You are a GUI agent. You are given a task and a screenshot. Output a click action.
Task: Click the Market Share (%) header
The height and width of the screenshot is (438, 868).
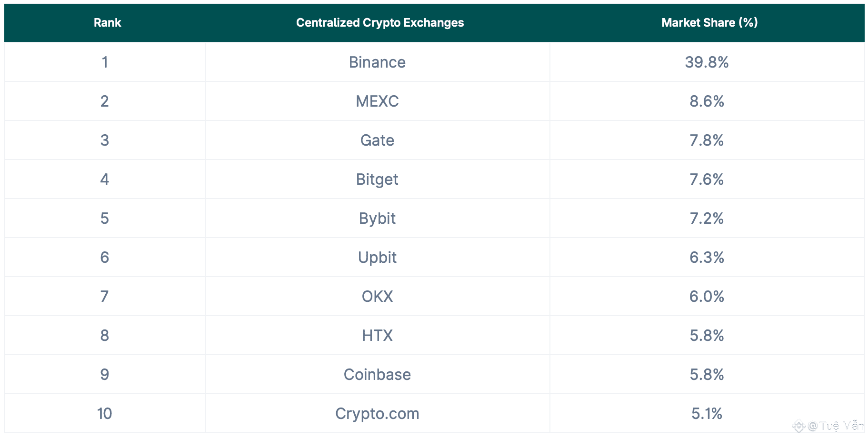point(709,23)
